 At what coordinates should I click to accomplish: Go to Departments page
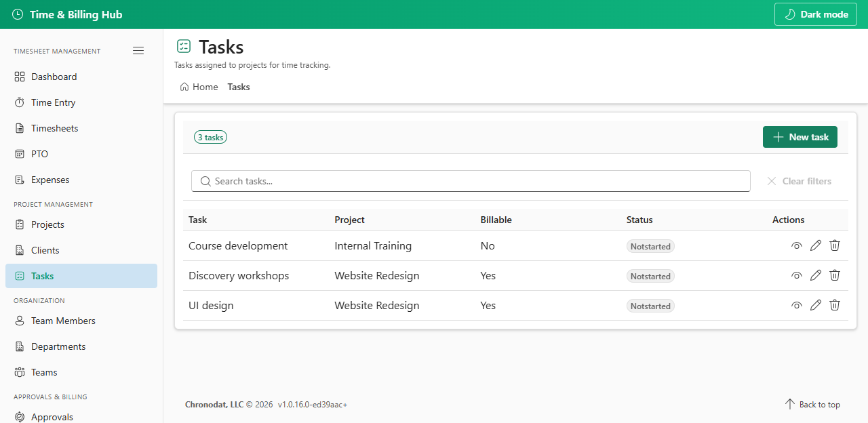[x=81, y=346]
